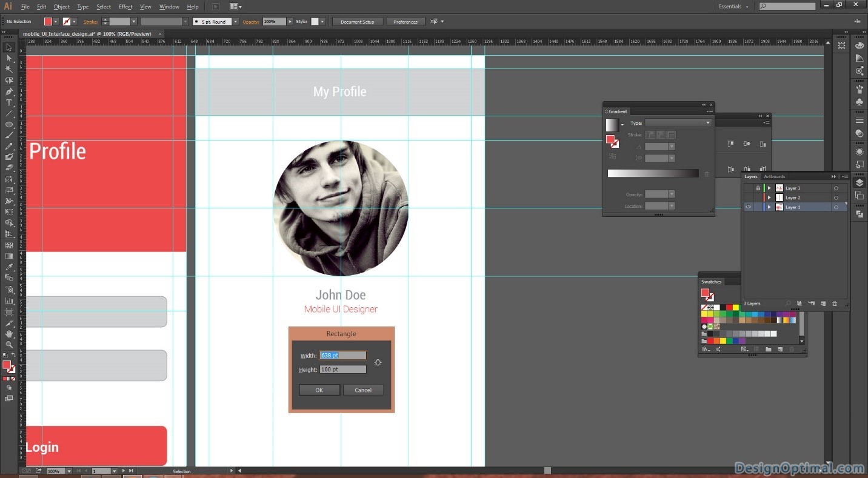Select the Gradient tool in toolbox

(x=9, y=256)
